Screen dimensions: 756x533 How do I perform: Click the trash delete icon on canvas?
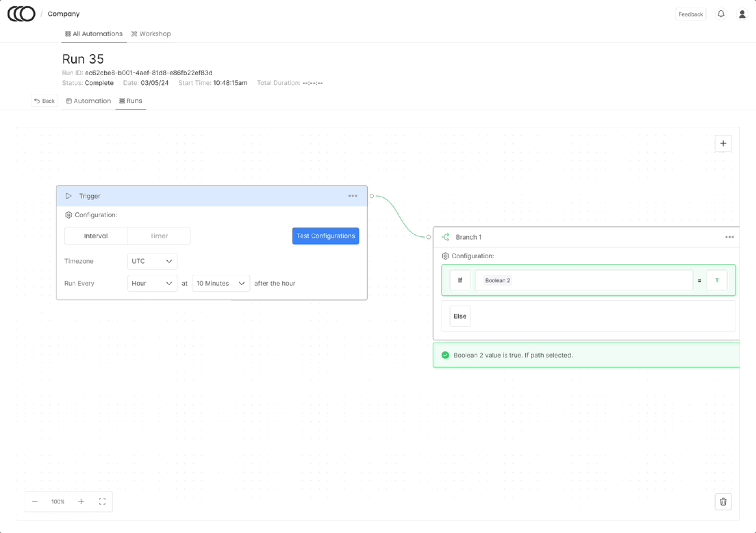click(723, 502)
